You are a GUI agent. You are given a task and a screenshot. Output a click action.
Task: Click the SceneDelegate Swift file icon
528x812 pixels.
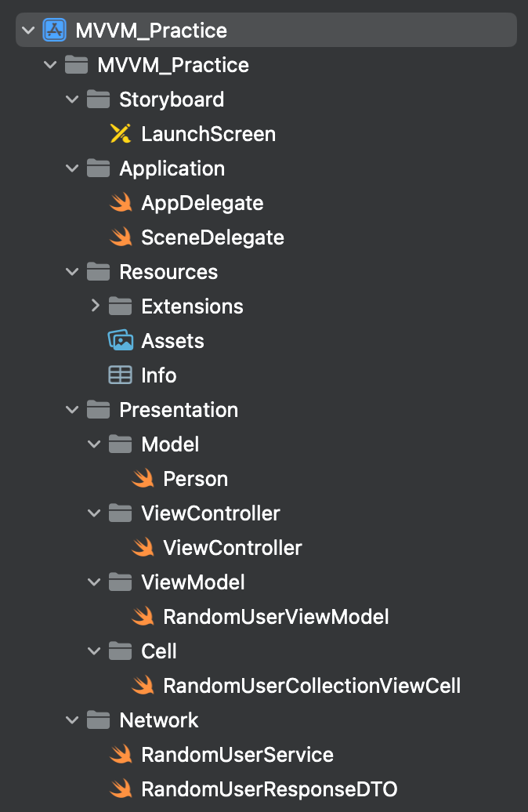121,237
